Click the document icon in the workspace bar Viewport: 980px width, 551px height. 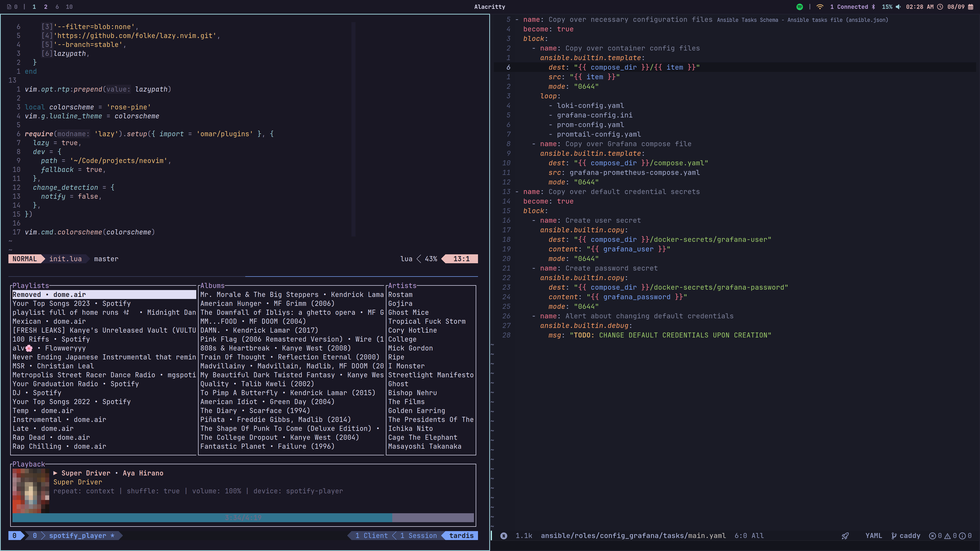point(9,7)
